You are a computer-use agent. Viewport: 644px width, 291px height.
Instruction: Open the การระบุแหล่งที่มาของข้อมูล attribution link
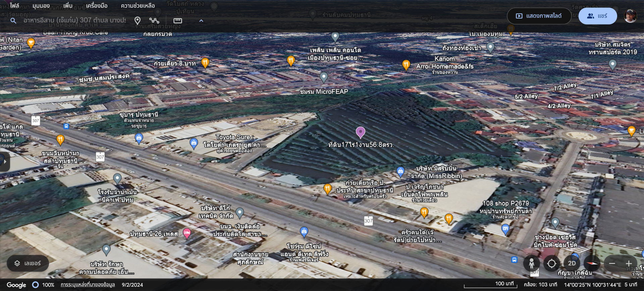point(88,285)
